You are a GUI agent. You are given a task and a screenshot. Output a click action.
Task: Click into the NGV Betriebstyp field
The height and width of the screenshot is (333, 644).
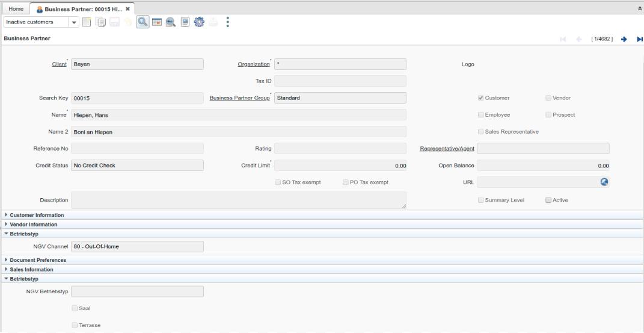137,291
